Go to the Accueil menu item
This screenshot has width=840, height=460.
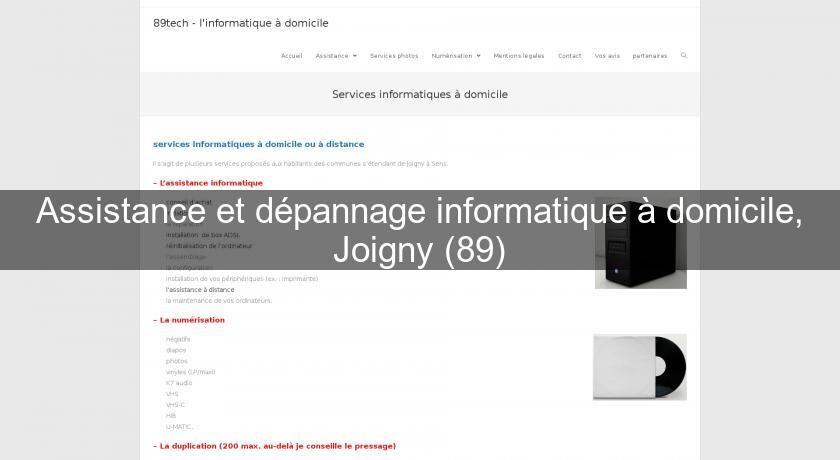pos(291,56)
